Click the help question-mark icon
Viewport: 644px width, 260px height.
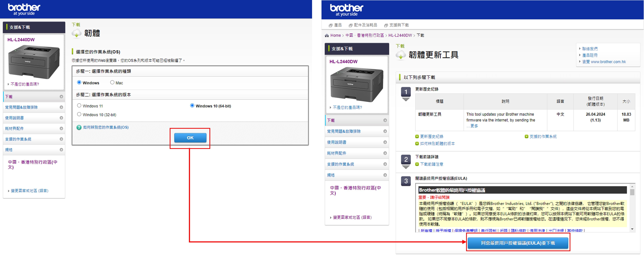click(x=79, y=127)
